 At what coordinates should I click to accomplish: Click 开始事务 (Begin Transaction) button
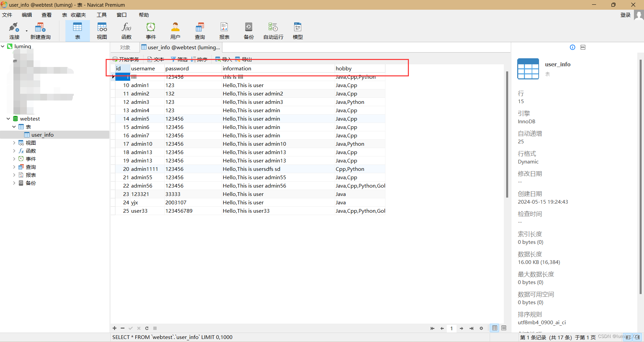tap(126, 59)
